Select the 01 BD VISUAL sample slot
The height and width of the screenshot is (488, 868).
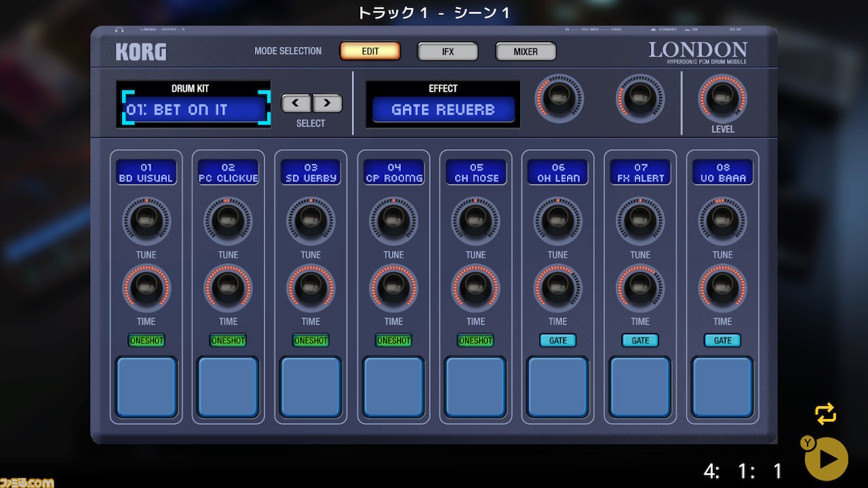point(146,172)
